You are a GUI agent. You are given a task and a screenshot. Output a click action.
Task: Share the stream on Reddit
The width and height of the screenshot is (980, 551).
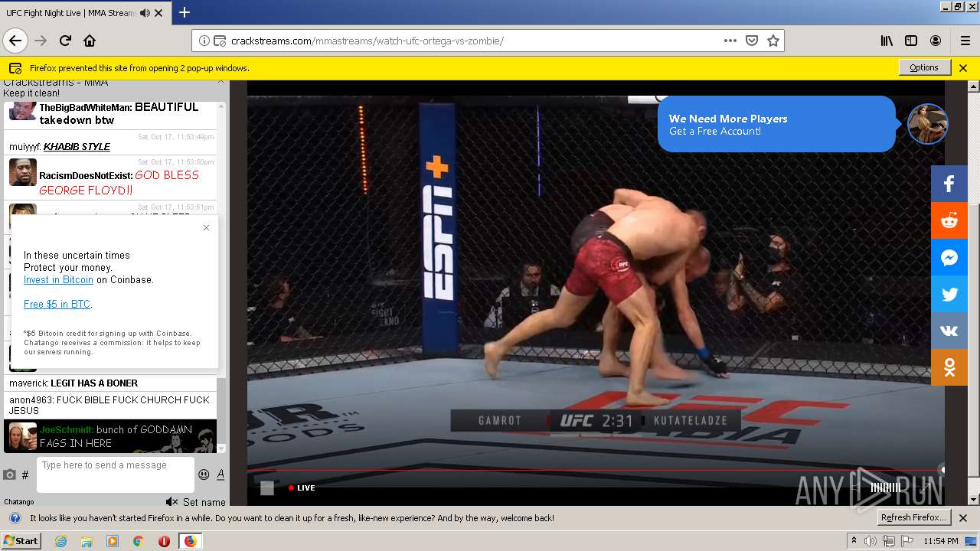pyautogui.click(x=949, y=220)
